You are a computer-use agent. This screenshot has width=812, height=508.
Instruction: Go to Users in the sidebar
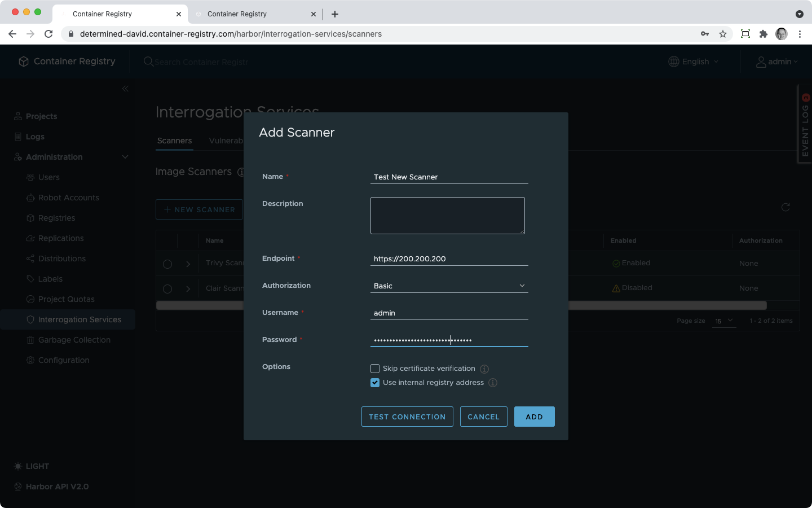[48, 177]
